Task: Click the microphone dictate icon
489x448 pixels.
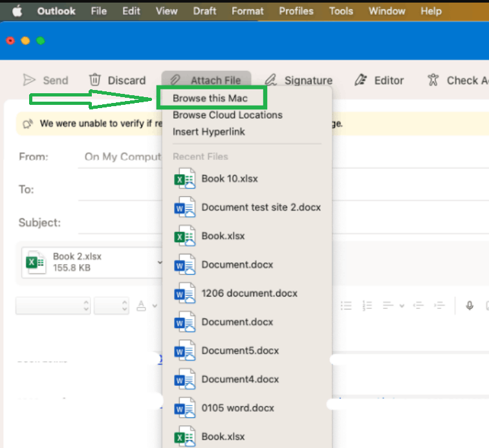Action: 470,306
